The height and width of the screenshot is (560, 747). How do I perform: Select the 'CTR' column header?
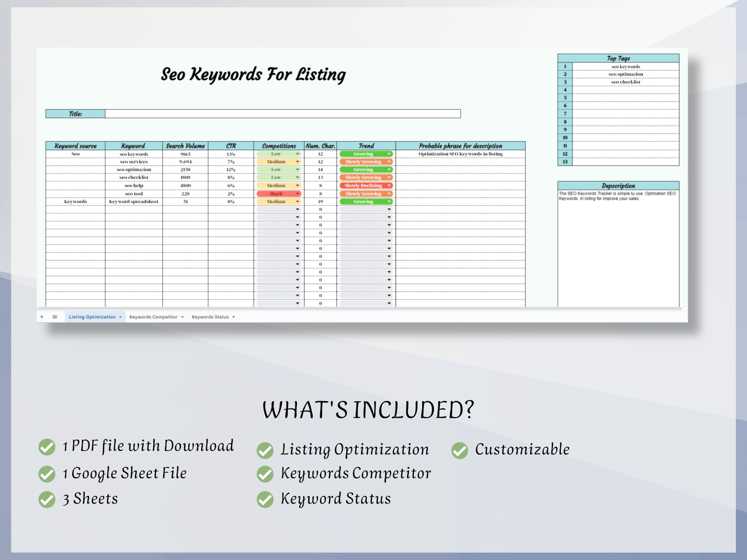(x=231, y=146)
